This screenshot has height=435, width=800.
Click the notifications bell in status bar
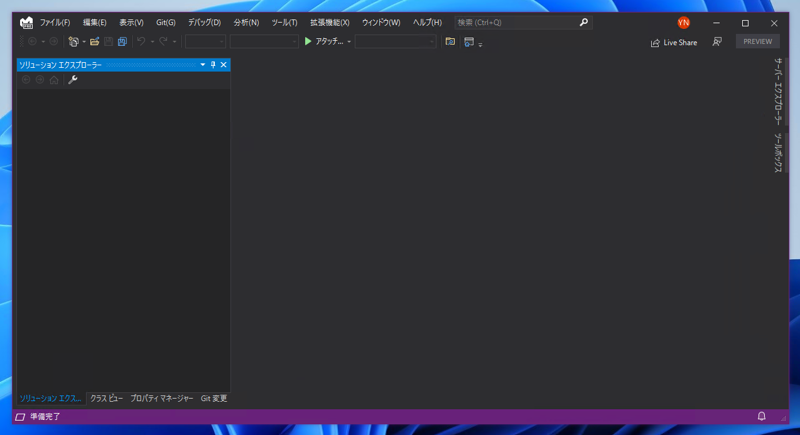761,416
